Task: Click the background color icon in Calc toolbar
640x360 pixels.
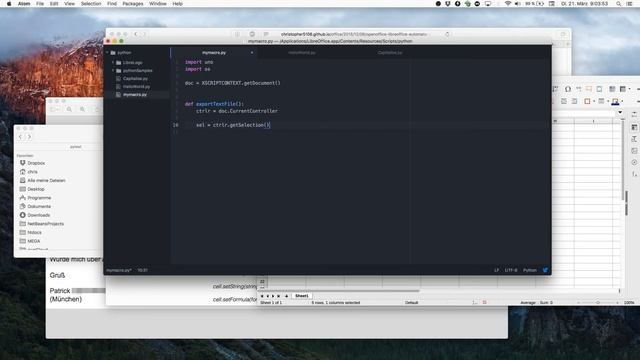Action: (x=615, y=102)
